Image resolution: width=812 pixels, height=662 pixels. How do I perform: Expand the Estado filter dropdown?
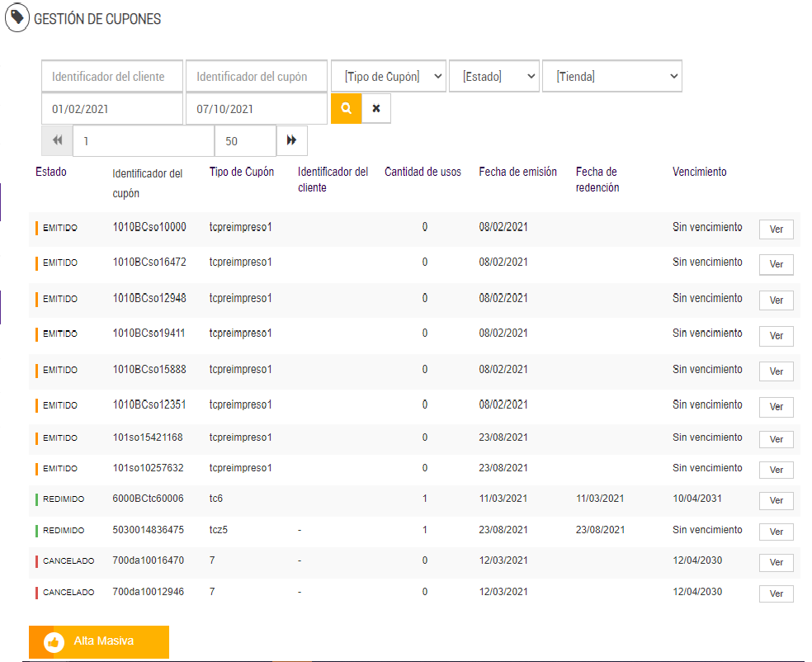tap(493, 77)
